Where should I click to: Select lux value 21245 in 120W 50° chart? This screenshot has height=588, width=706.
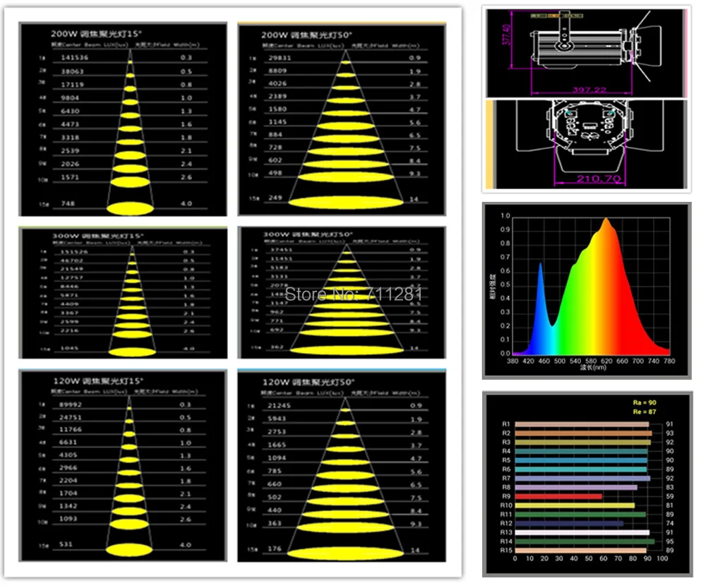click(x=279, y=406)
